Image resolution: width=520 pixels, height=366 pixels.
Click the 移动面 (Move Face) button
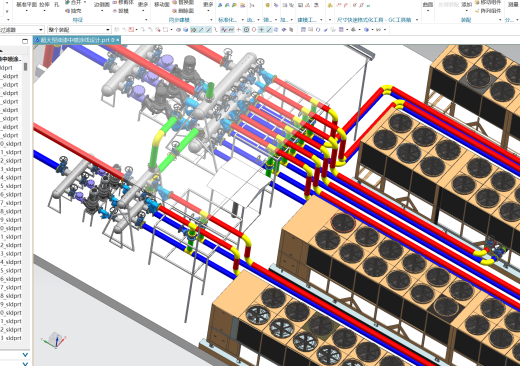pos(162,5)
